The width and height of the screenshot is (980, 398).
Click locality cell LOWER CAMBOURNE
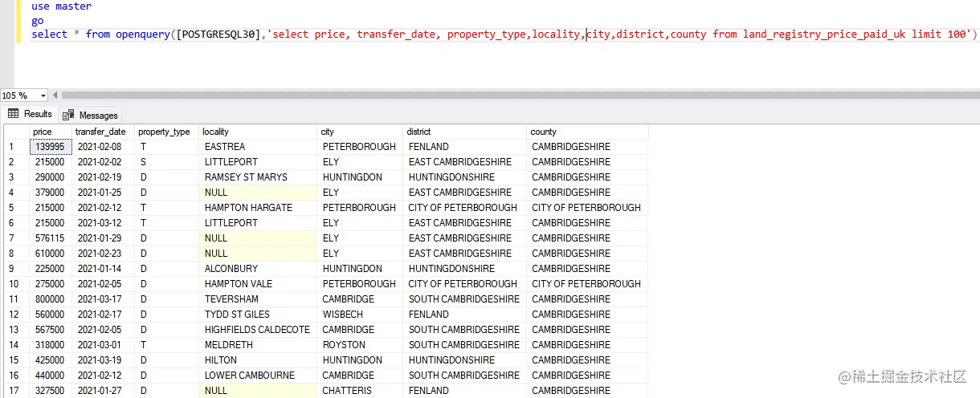coord(258,376)
